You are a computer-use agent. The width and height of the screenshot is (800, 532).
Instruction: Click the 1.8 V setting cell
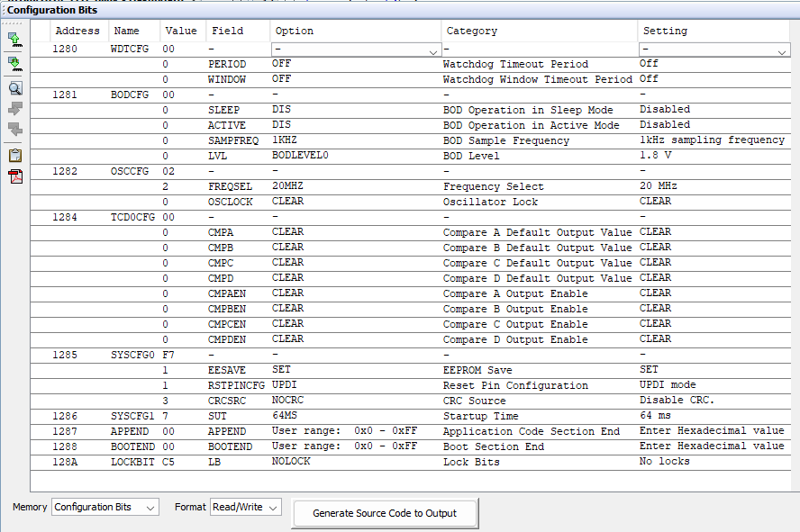pos(656,156)
